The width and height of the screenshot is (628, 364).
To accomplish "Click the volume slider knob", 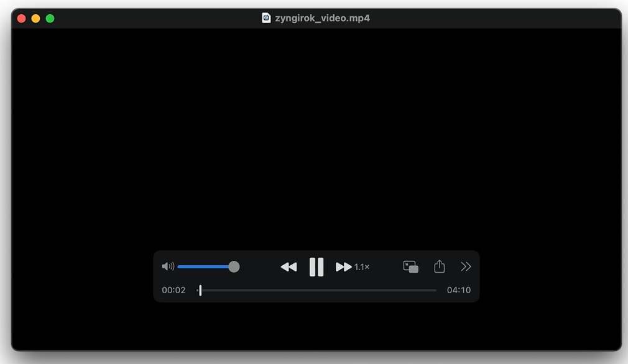I will click(234, 266).
